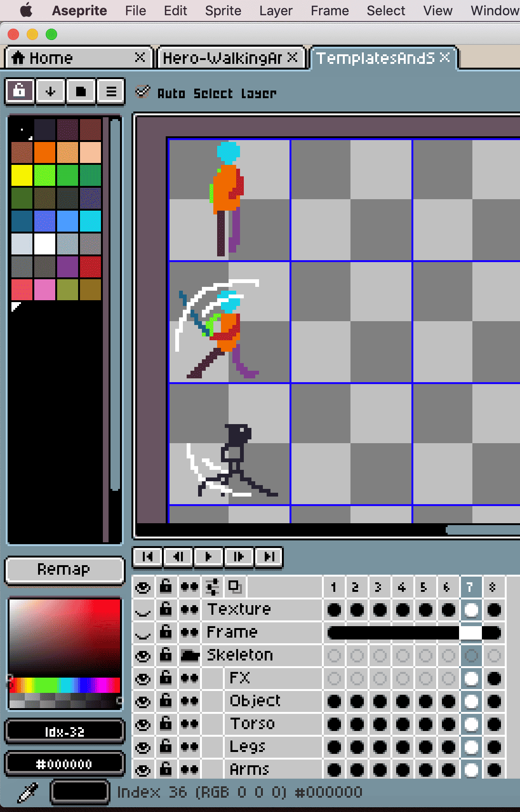The image size is (520, 812).
Task: Click the palette edit-mode lock icon
Action: (20, 91)
